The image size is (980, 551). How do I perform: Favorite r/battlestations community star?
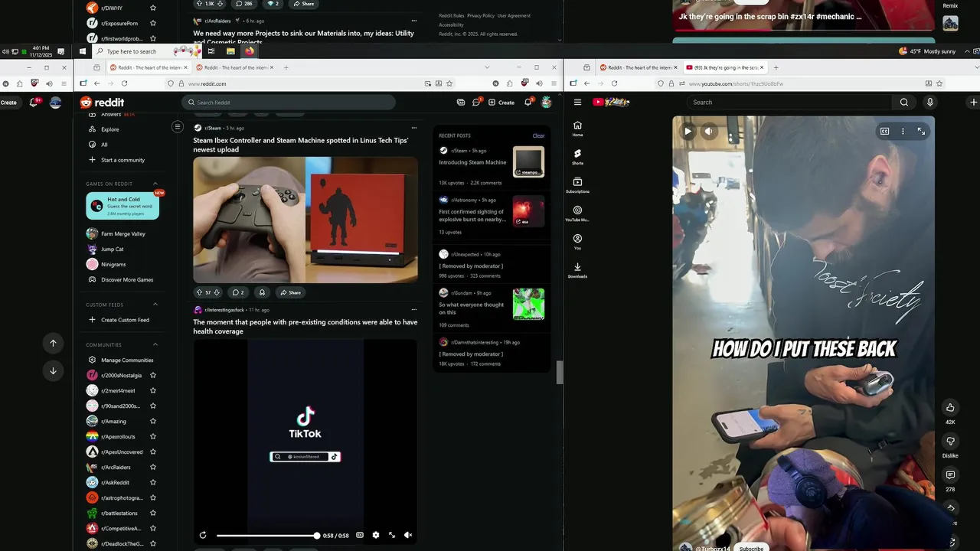point(153,513)
